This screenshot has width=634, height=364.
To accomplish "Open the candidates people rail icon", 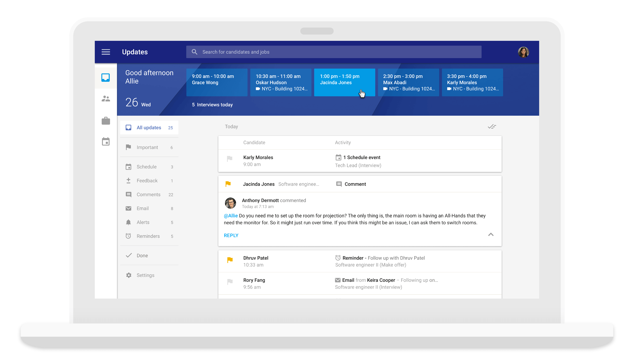I will pyautogui.click(x=106, y=99).
